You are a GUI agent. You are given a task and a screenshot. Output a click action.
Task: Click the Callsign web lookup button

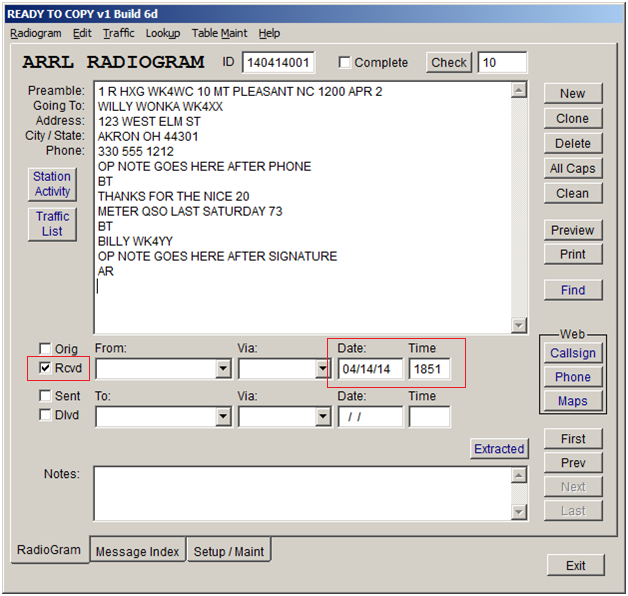(572, 353)
